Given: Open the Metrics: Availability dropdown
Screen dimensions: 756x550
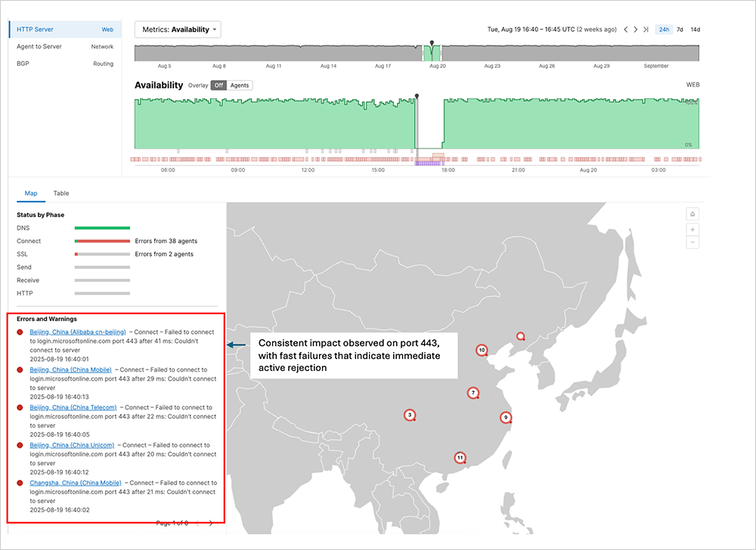Looking at the screenshot, I should click(x=178, y=29).
